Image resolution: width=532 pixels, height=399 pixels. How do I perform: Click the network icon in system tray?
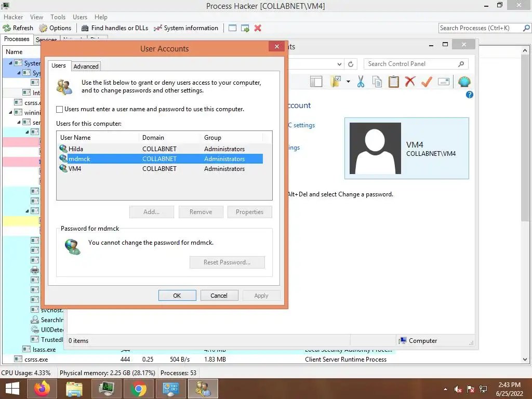pos(483,389)
